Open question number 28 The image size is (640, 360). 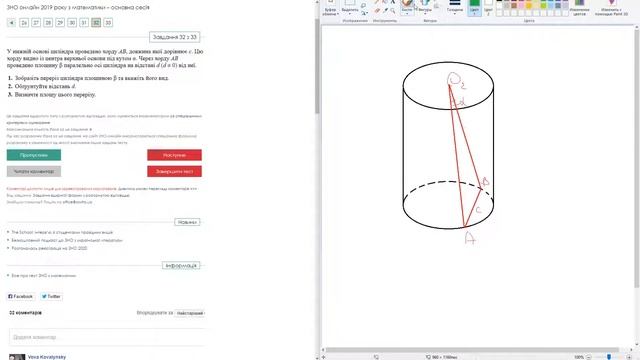48,23
